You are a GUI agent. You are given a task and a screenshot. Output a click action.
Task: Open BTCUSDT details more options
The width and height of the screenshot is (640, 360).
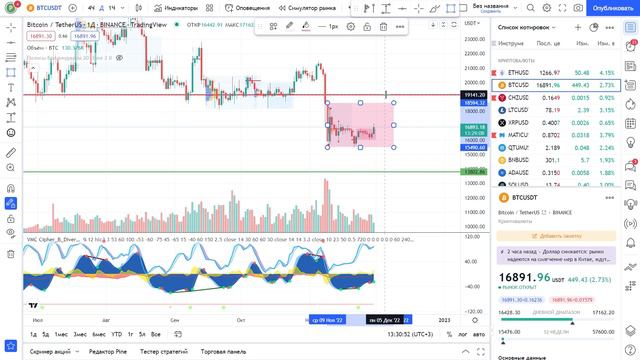tap(610, 198)
